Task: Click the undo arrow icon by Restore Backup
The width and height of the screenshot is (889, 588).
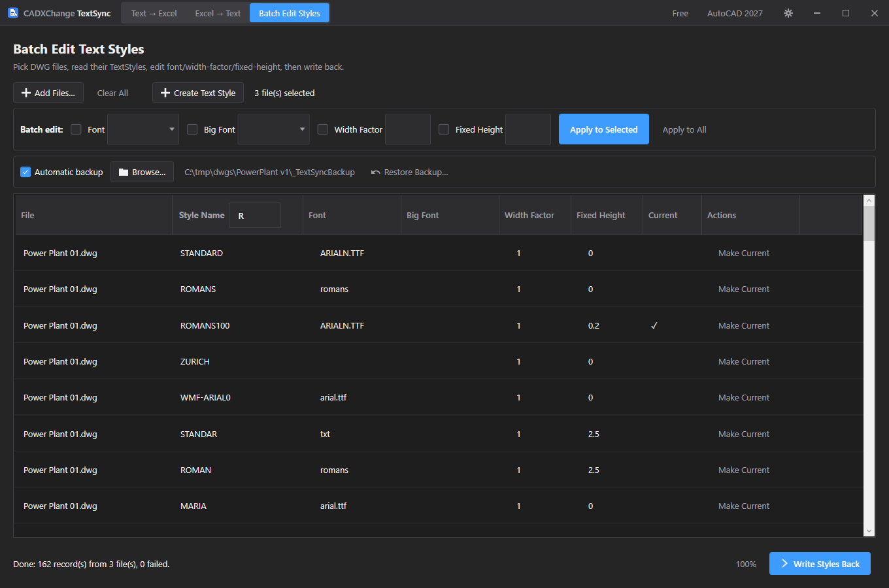Action: (x=375, y=172)
